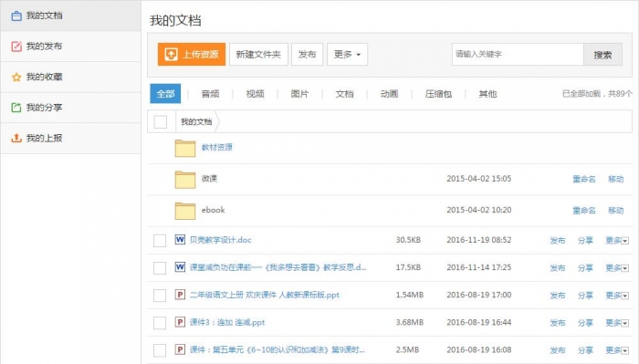
Task: Switch to the 压缩包 filter tab
Action: tap(438, 94)
